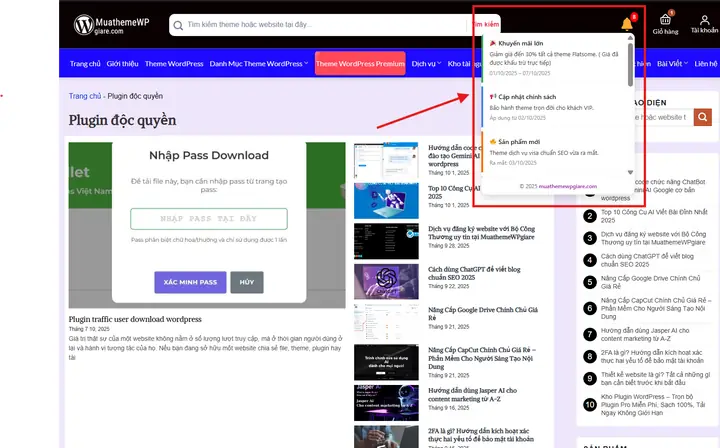
Task: Open 2FA là gì middle post title
Action: pos(481,435)
